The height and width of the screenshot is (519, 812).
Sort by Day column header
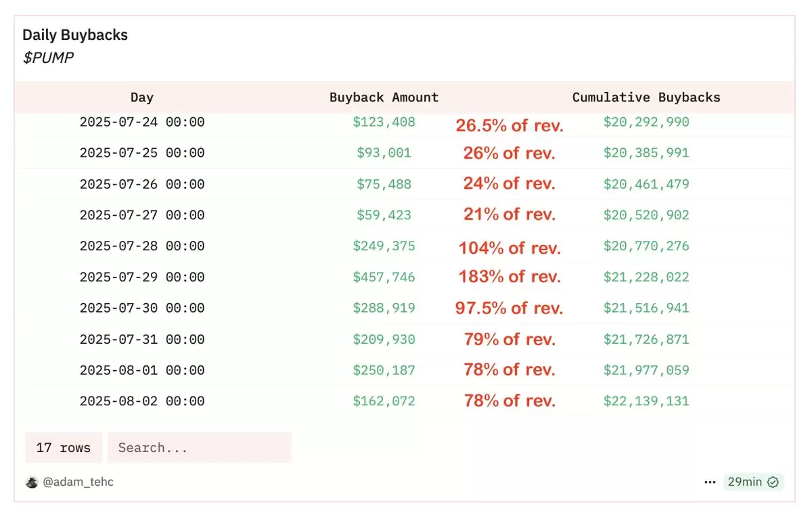[x=142, y=97]
